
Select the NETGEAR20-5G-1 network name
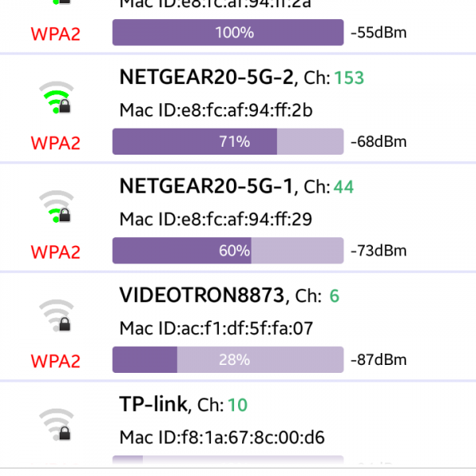206,186
